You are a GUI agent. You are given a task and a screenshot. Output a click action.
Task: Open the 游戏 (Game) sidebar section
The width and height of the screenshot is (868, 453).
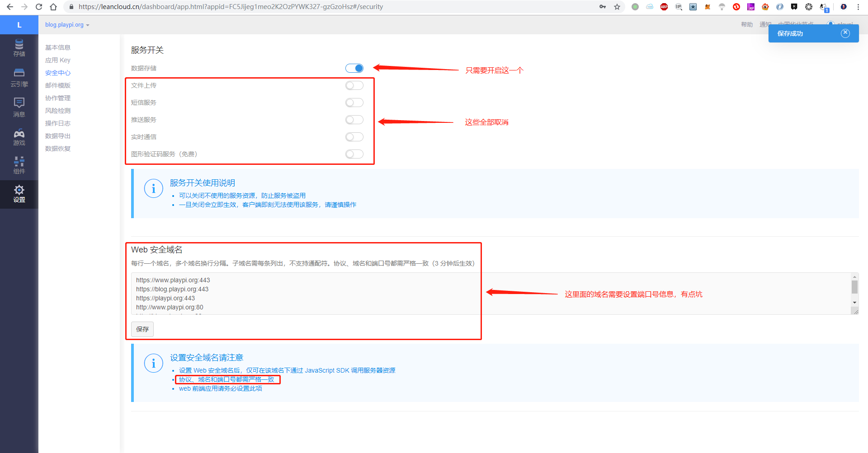coord(19,137)
